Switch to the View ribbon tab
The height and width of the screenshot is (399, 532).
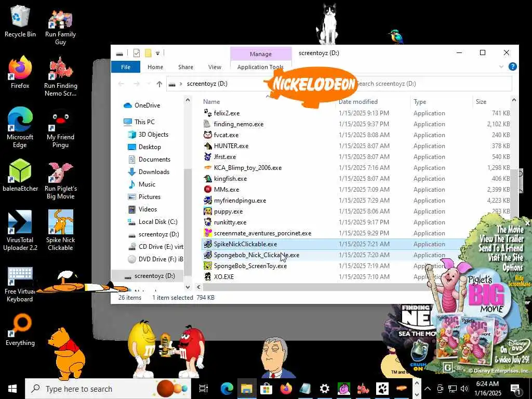click(215, 67)
